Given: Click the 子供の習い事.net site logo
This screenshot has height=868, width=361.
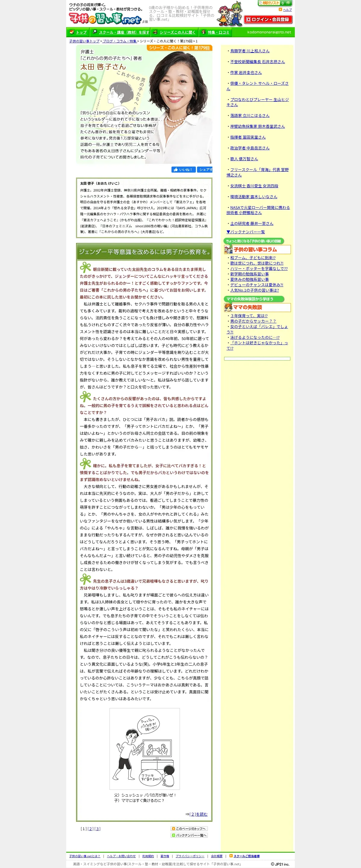Looking at the screenshot, I should pyautogui.click(x=106, y=18).
